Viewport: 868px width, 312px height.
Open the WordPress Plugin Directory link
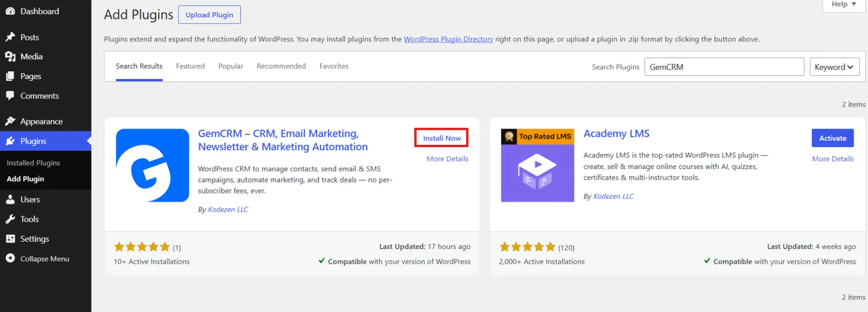(x=448, y=39)
